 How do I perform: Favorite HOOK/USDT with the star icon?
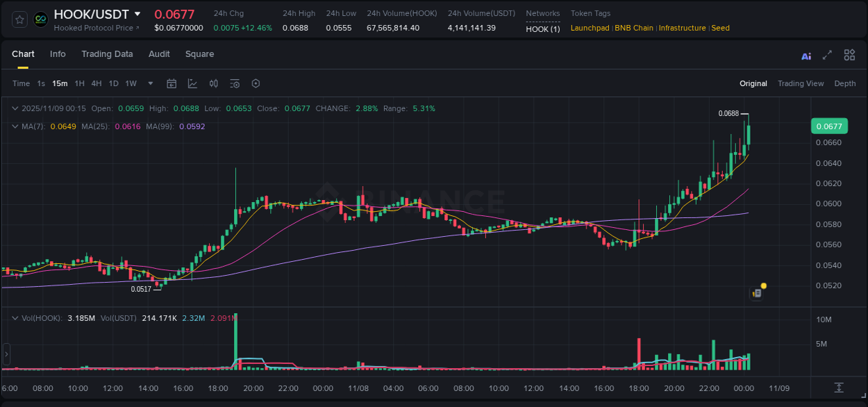[19, 19]
